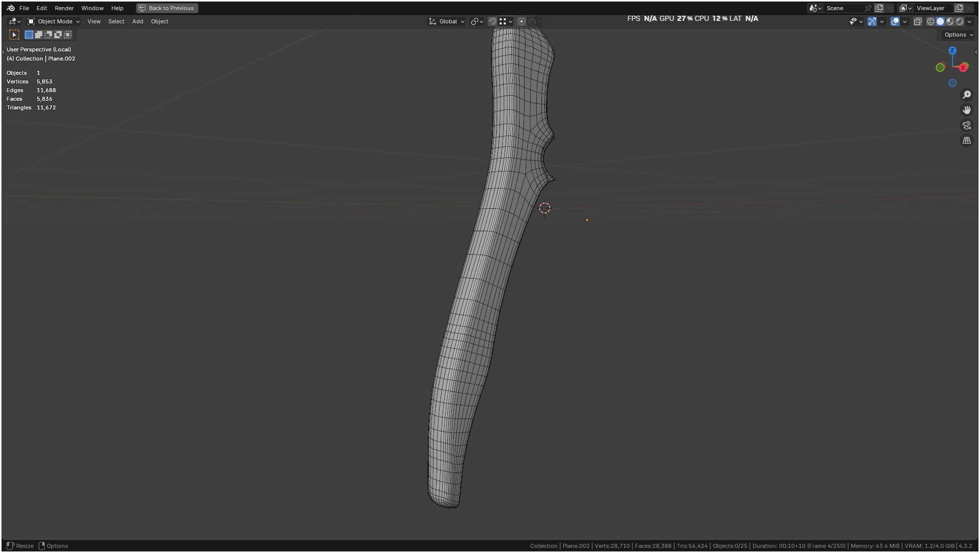Click the Back to Previous button

[x=167, y=8]
